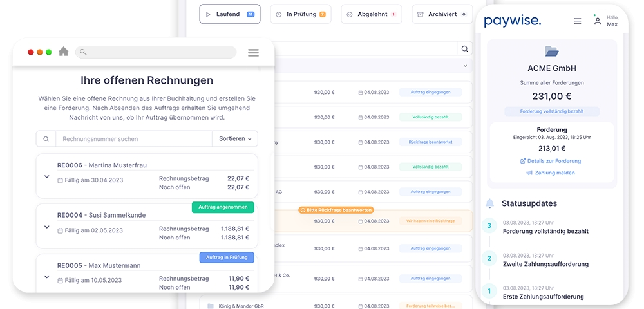Click the Zahlung melden link

pyautogui.click(x=551, y=173)
